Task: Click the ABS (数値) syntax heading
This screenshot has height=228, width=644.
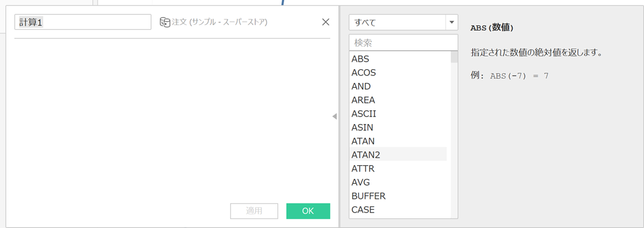Action: [x=492, y=28]
